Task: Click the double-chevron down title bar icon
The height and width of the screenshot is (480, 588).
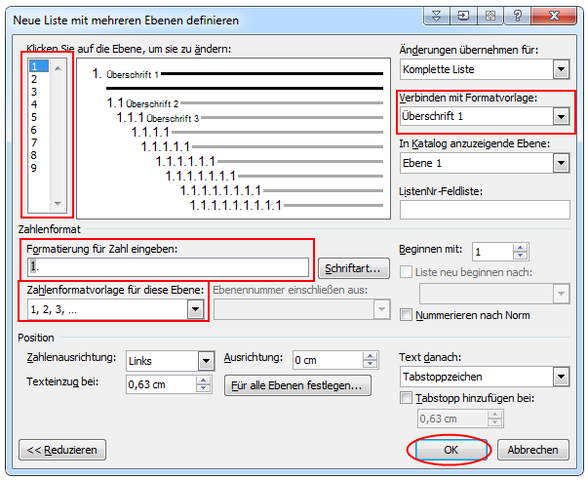Action: [436, 16]
